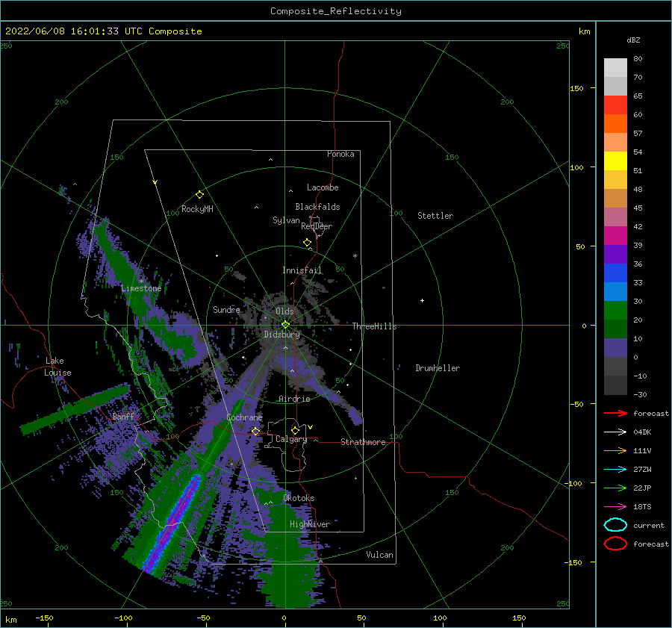This screenshot has width=672, height=628.
Task: Click the white 04DK arrow icon
Action: point(615,432)
